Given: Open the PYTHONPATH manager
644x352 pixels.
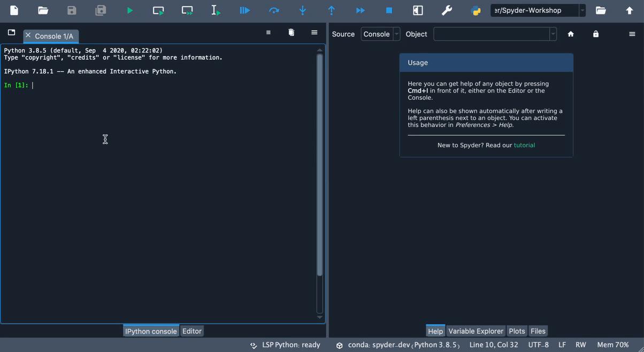Looking at the screenshot, I should pos(476,10).
